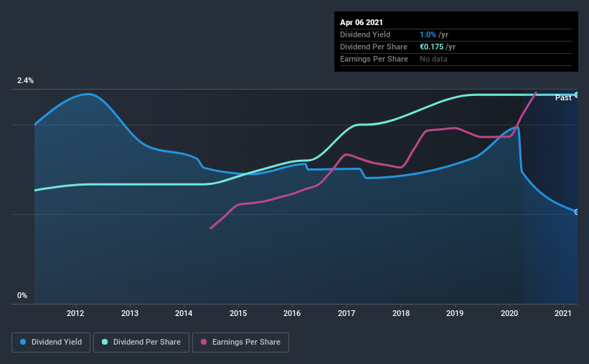Click the Apr 06 2021 tooltip date
Image resolution: width=589 pixels, height=364 pixels.
(362, 22)
